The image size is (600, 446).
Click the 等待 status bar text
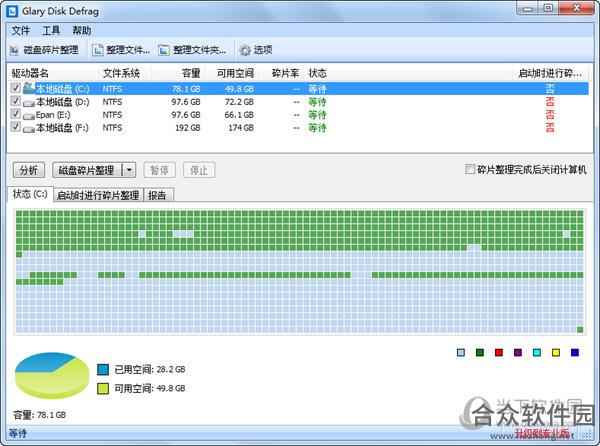(x=18, y=433)
